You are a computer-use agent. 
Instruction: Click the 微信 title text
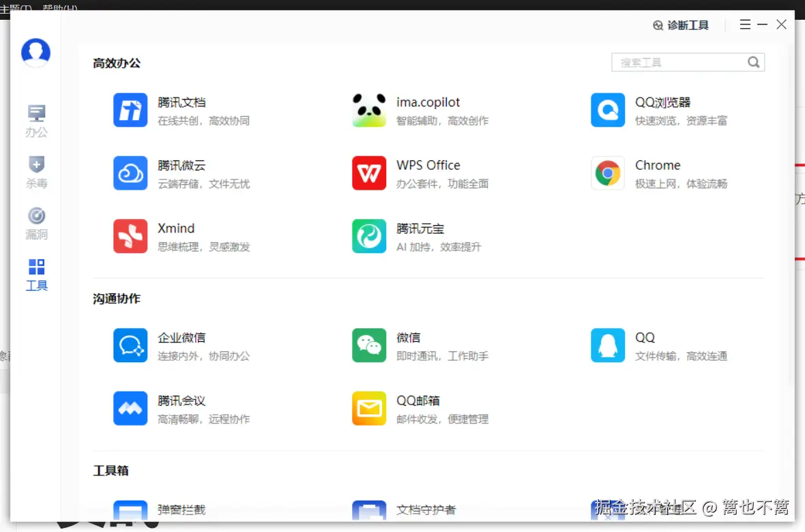point(409,338)
